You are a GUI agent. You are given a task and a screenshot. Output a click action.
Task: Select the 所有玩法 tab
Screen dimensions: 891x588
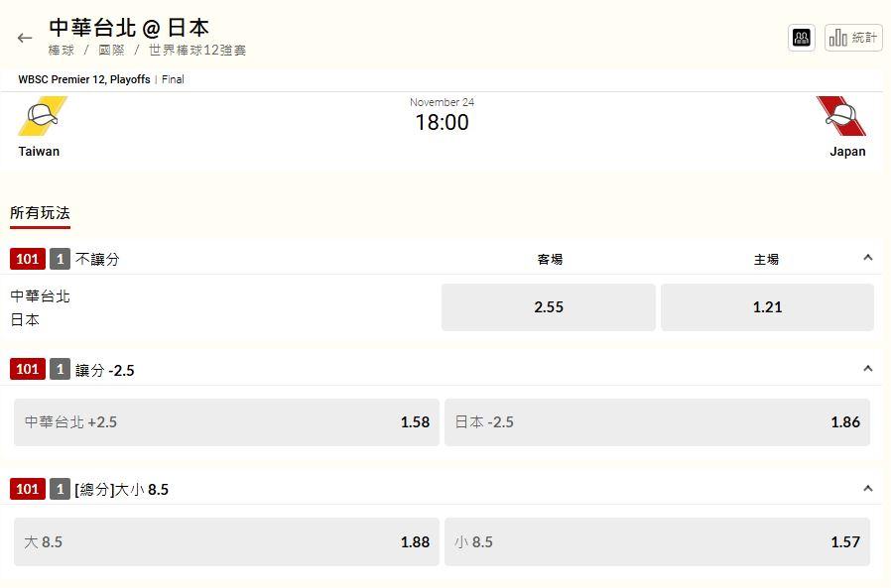40,213
